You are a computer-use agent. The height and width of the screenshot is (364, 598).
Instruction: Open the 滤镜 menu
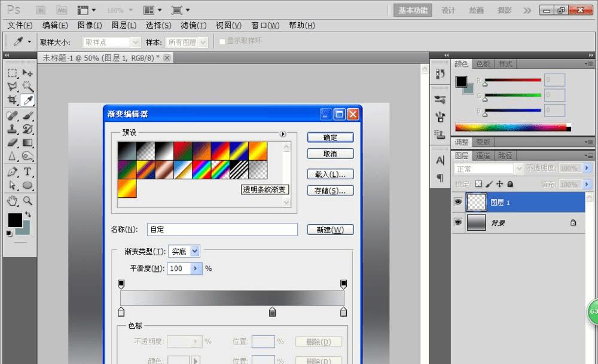[x=193, y=25]
